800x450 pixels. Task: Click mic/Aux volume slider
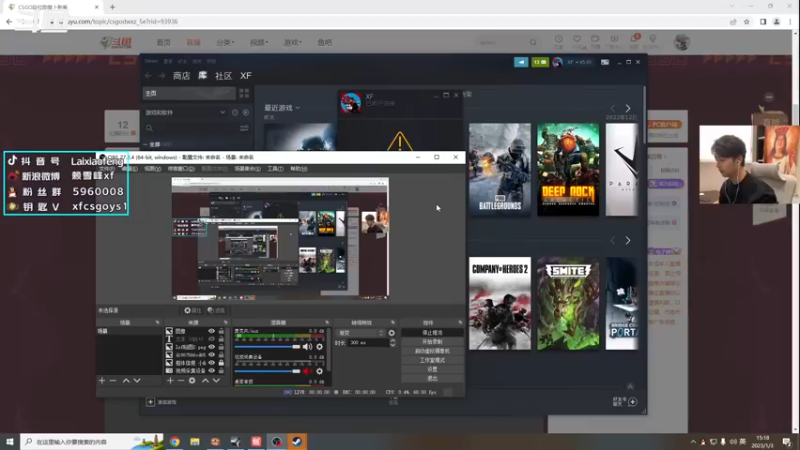268,347
